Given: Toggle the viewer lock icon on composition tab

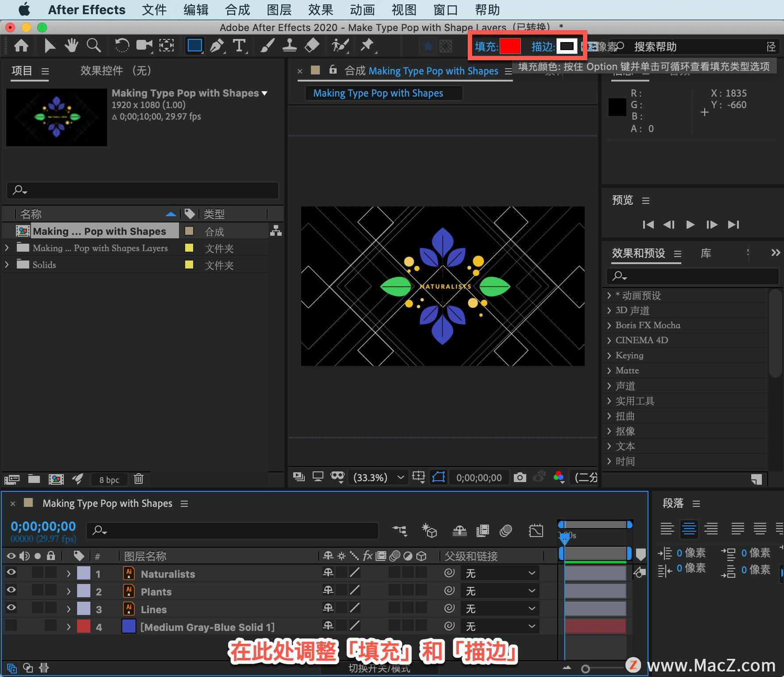Looking at the screenshot, I should (333, 70).
